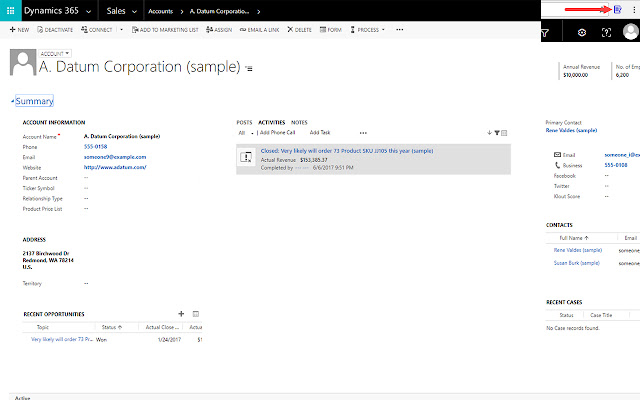Click Add Phone Call
Viewport: 640px width, 400px height.
(x=278, y=133)
